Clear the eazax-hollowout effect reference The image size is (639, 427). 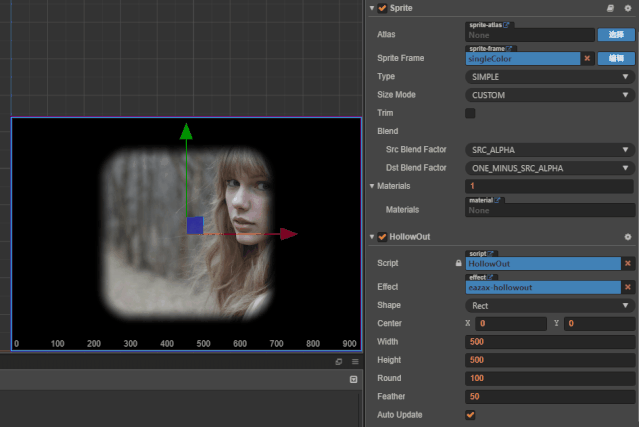pos(627,288)
